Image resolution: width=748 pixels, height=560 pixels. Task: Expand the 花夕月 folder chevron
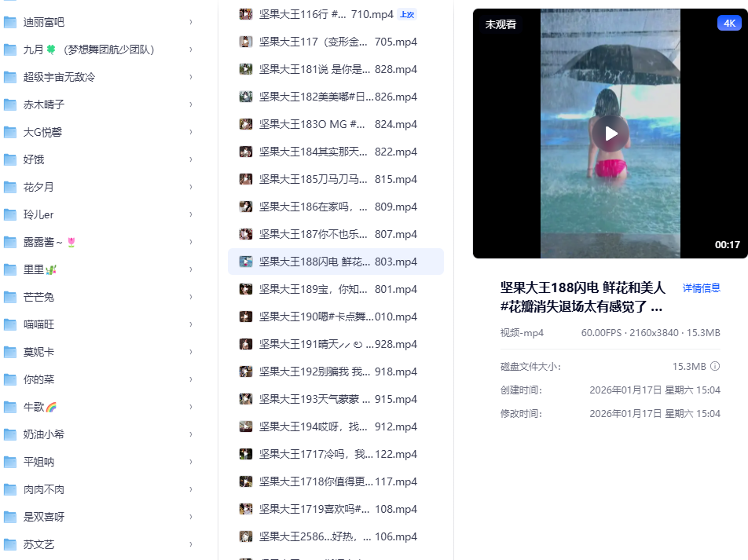click(x=191, y=187)
